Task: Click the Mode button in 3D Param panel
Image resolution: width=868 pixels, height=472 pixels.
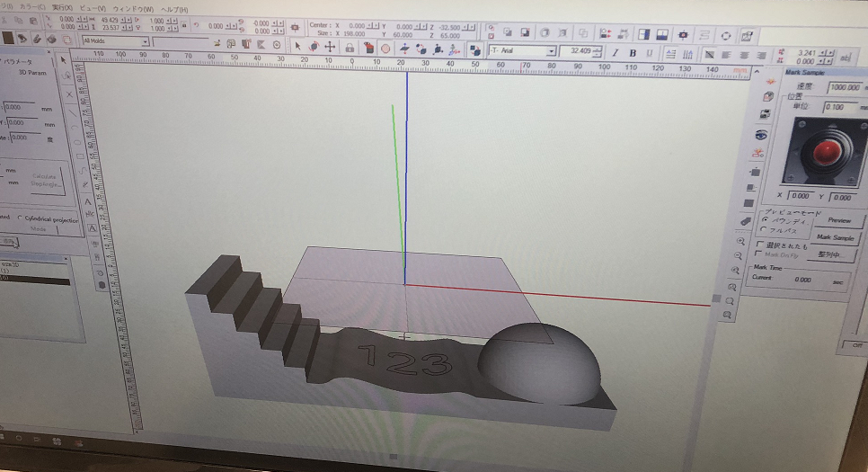Action: [39, 228]
